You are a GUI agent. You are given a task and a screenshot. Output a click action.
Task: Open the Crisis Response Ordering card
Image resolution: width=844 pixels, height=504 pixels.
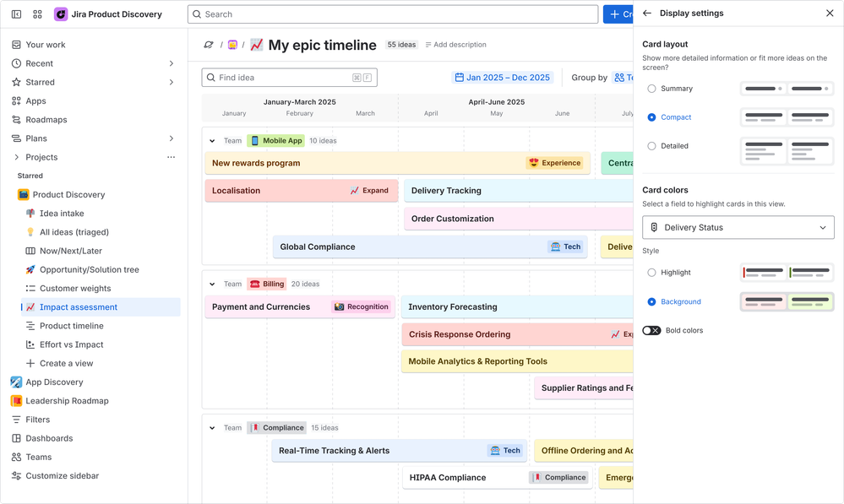pyautogui.click(x=517, y=334)
